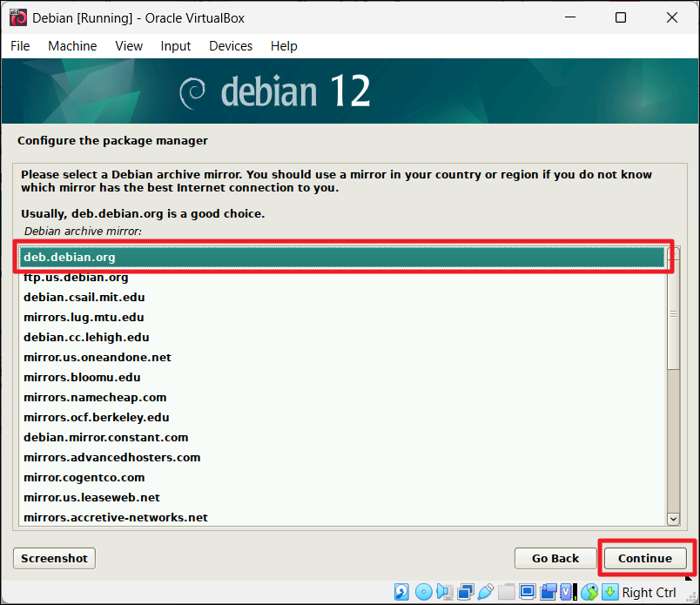Select the mirror.us.oneandone.net mirror
The width and height of the screenshot is (700, 605).
click(342, 358)
